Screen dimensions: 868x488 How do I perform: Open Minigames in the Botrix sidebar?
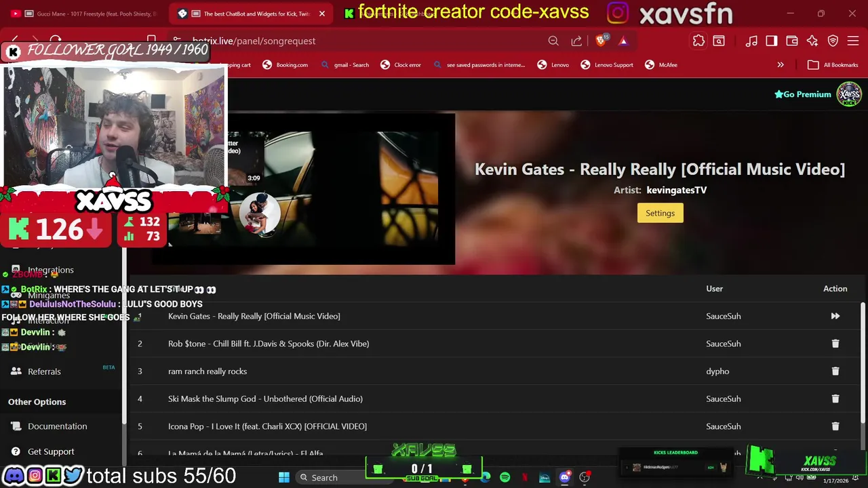pyautogui.click(x=49, y=296)
